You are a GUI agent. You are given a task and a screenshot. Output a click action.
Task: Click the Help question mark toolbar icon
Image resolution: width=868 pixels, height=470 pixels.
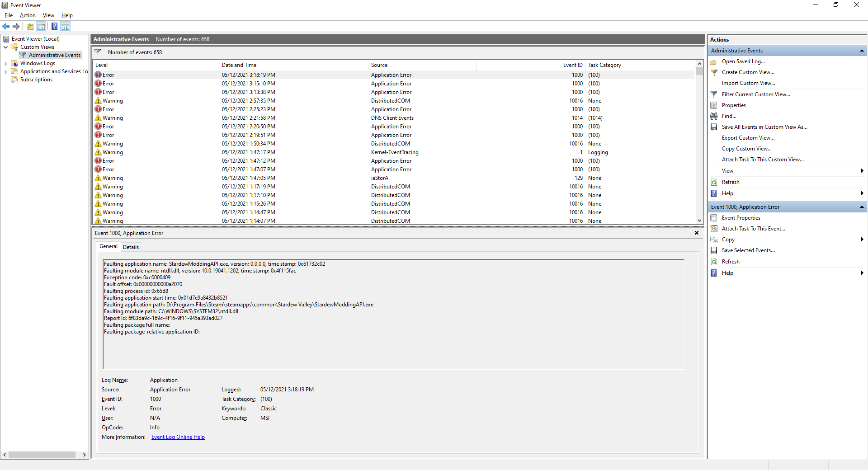tap(54, 26)
